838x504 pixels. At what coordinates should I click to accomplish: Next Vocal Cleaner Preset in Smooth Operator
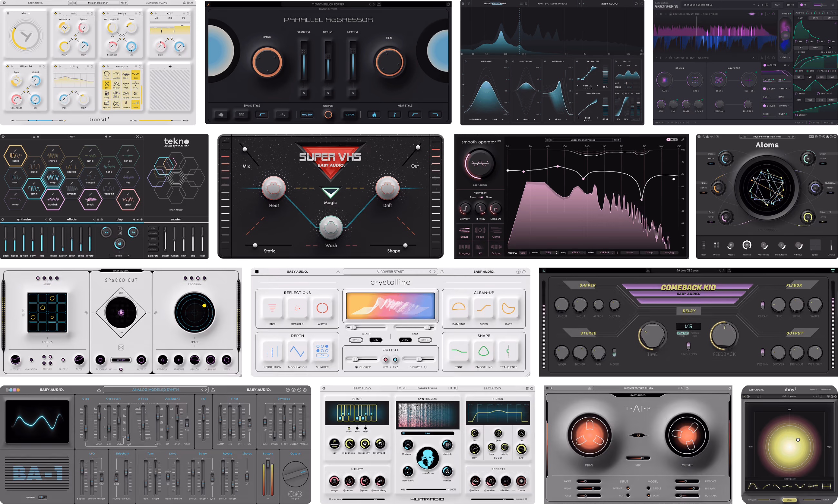pyautogui.click(x=619, y=140)
